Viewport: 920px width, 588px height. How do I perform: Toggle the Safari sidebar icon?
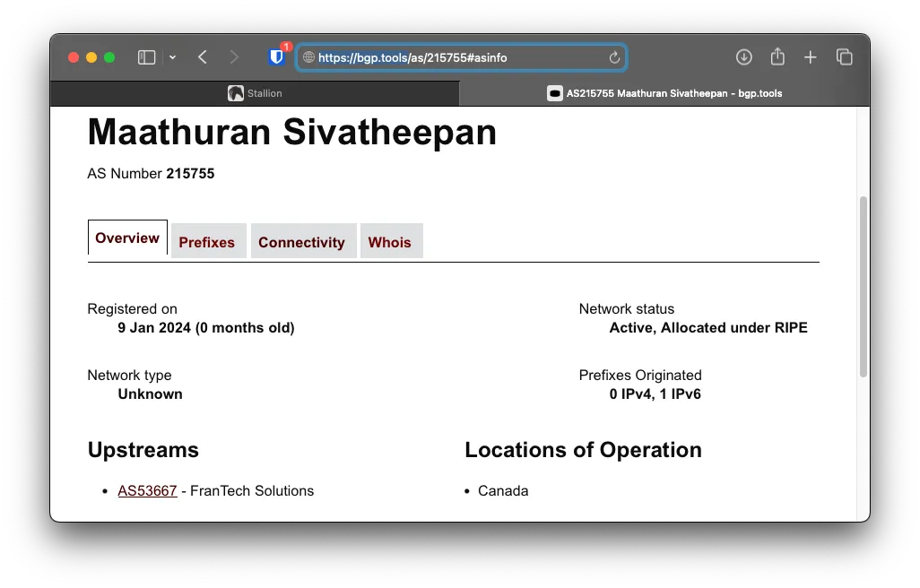(x=146, y=57)
